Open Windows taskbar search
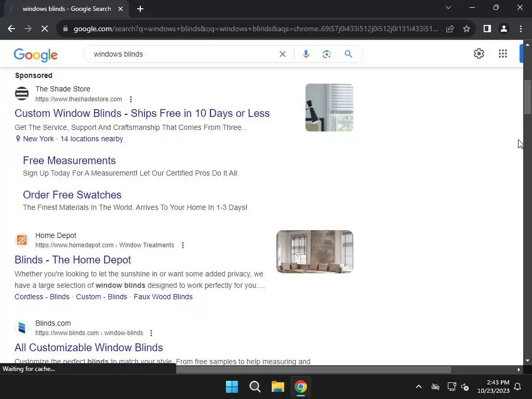Screen dimensions: 532x399 click(255, 387)
